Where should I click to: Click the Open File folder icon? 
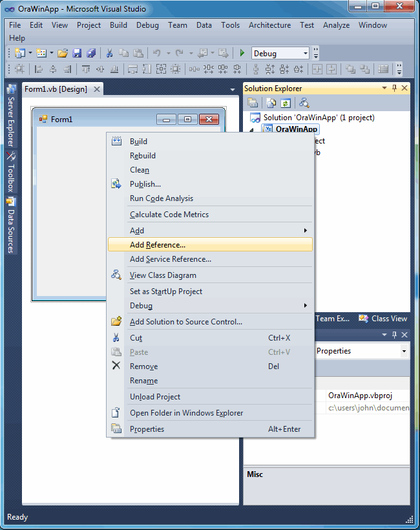63,53
